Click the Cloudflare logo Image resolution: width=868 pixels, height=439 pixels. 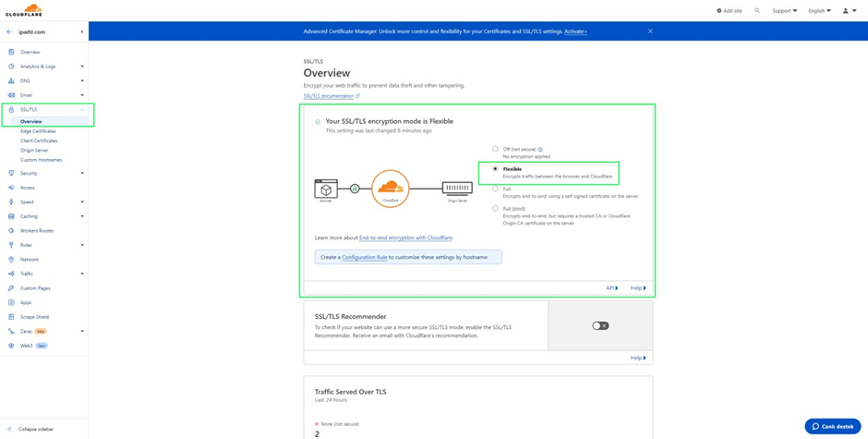pyautogui.click(x=24, y=10)
